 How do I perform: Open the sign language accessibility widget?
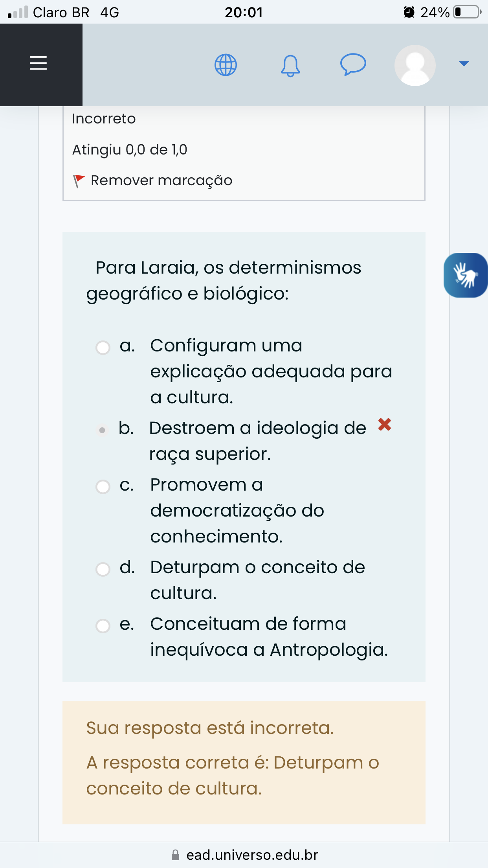[466, 275]
